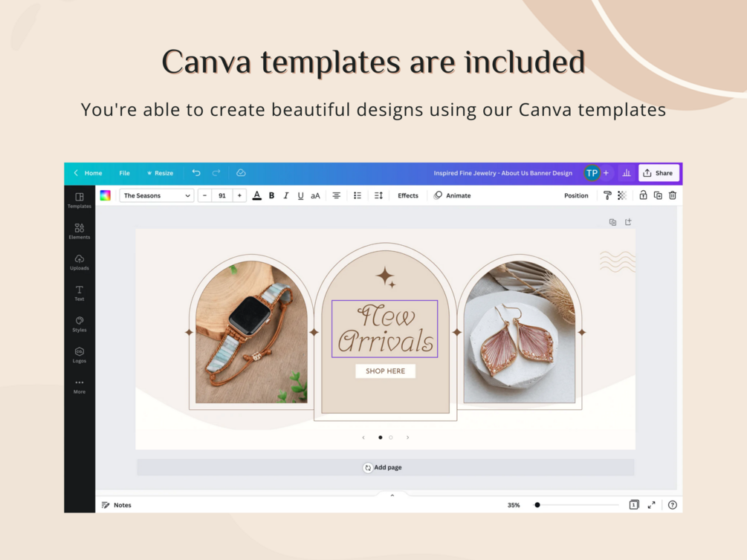
Task: Open the font dropdown The Seasons
Action: pyautogui.click(x=157, y=195)
